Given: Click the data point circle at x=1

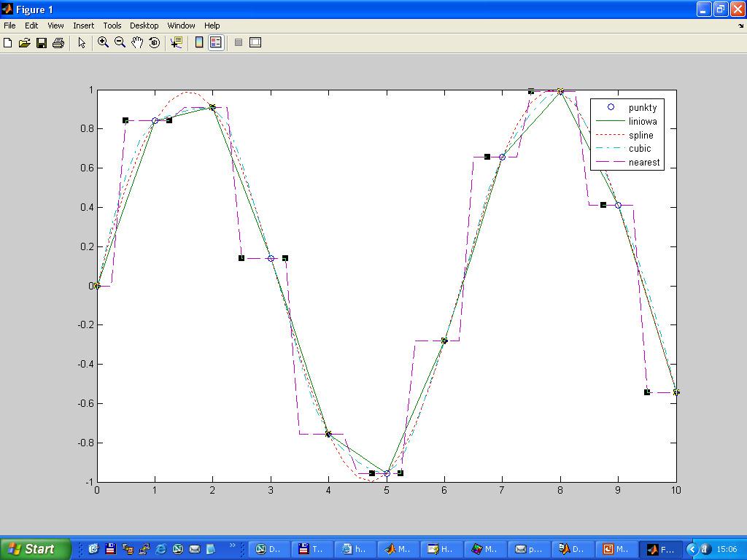Looking at the screenshot, I should pos(155,121).
